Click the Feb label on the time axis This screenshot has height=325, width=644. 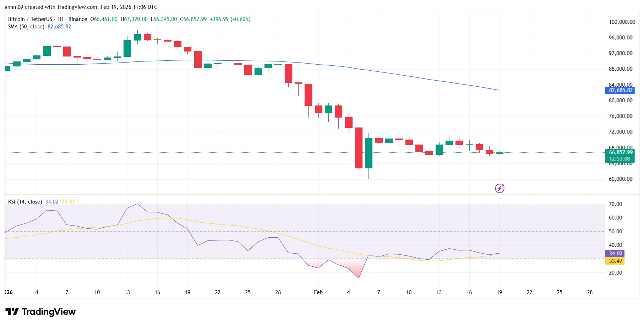pos(318,292)
